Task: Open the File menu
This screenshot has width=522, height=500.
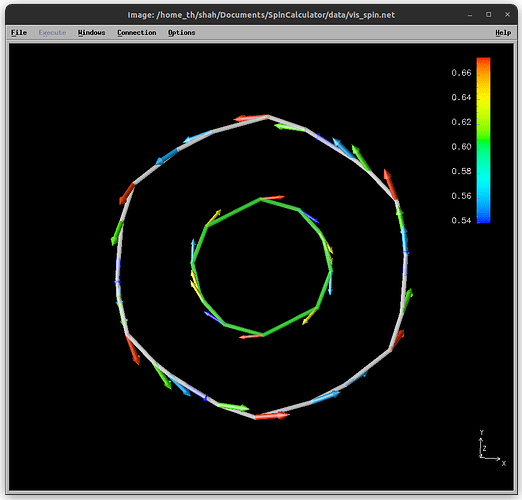Action: tap(19, 33)
